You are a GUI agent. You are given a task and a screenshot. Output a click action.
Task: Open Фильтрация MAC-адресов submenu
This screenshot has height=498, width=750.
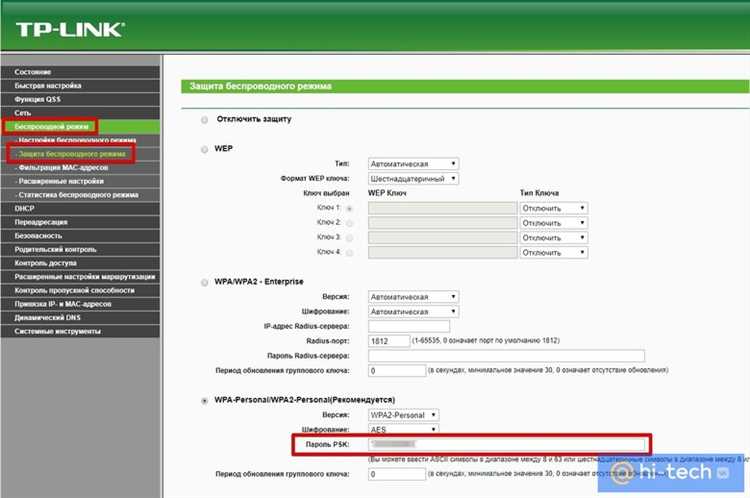[x=80, y=167]
